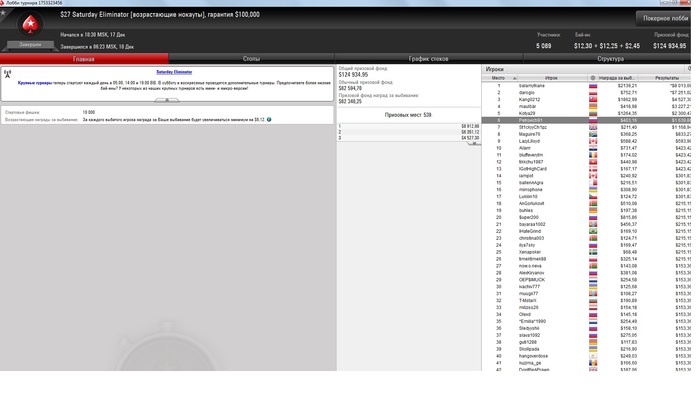Click the Russia flag in balamytkane's row

[x=593, y=86]
